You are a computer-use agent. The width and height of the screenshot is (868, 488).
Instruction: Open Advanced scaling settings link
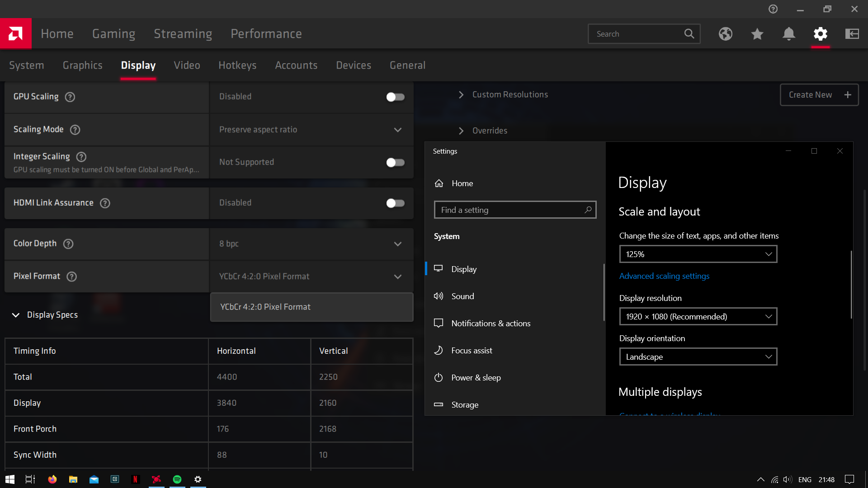click(x=664, y=276)
